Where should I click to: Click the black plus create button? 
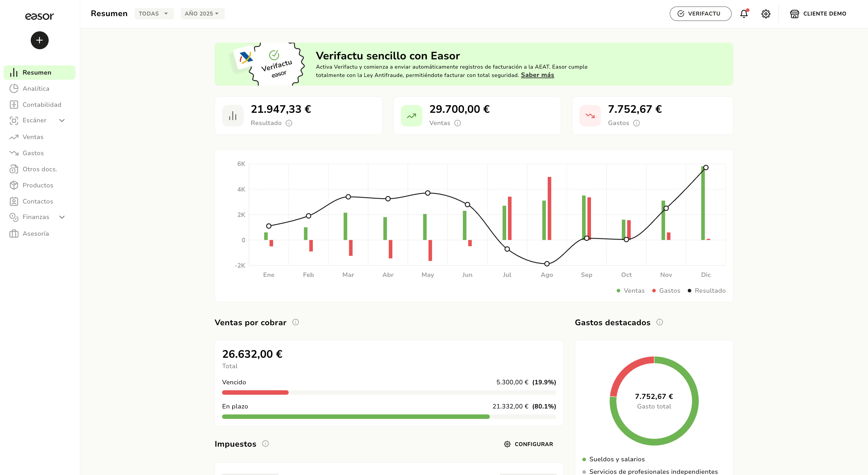pos(39,40)
